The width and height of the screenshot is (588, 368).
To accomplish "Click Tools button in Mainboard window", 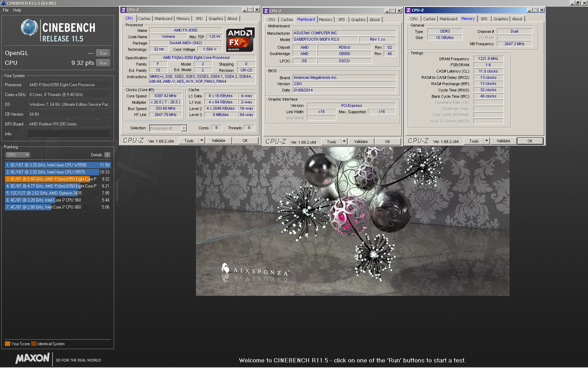I will pyautogui.click(x=331, y=142).
